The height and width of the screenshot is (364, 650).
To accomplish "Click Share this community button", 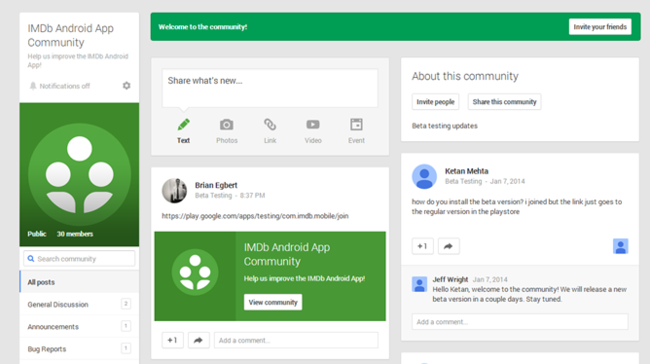I will click(x=504, y=102).
